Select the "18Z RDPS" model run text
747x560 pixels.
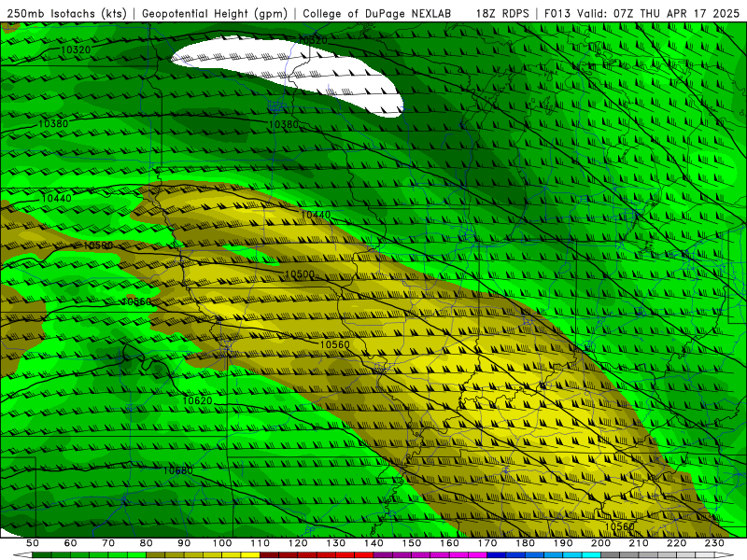[502, 14]
